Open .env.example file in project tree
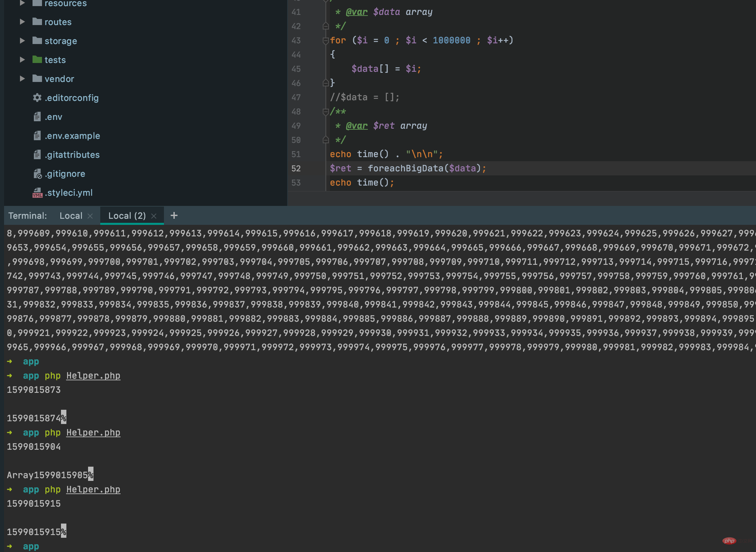The width and height of the screenshot is (756, 552). [72, 136]
